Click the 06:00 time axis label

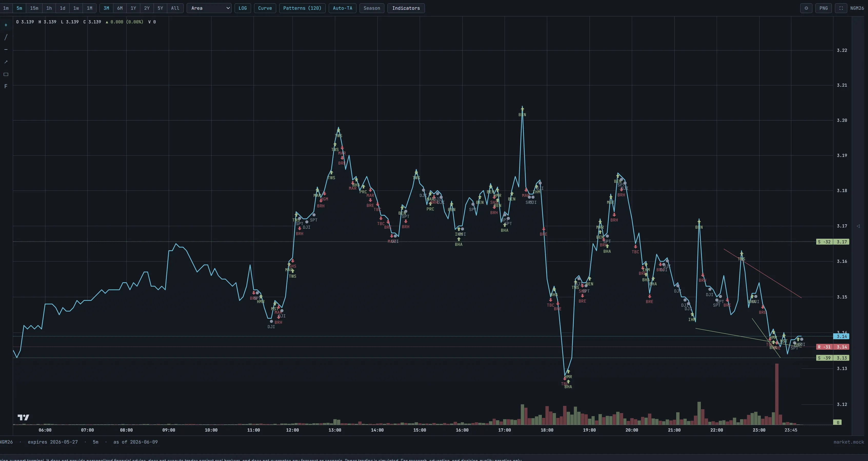(x=45, y=430)
